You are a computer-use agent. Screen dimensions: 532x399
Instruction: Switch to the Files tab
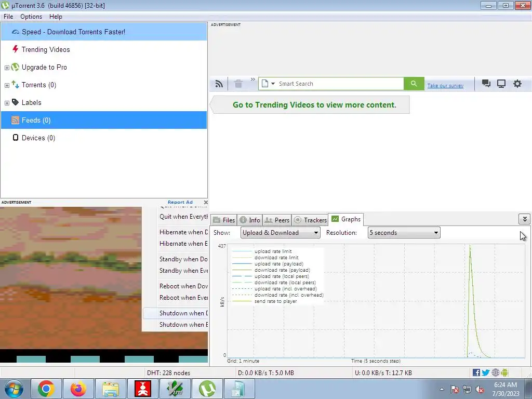tap(224, 220)
